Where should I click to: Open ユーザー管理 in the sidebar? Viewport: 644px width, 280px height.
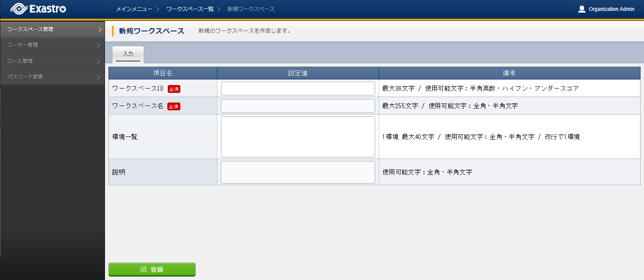(x=23, y=45)
